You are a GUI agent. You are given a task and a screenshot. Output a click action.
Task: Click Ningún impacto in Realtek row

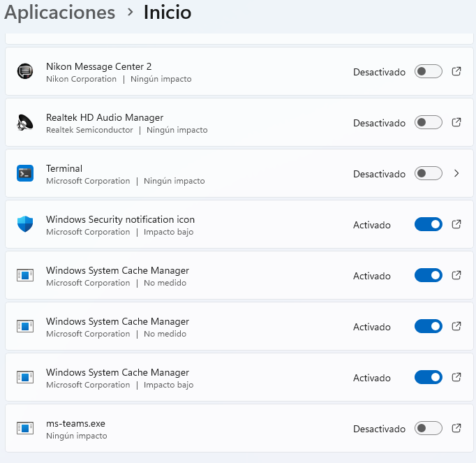point(177,130)
